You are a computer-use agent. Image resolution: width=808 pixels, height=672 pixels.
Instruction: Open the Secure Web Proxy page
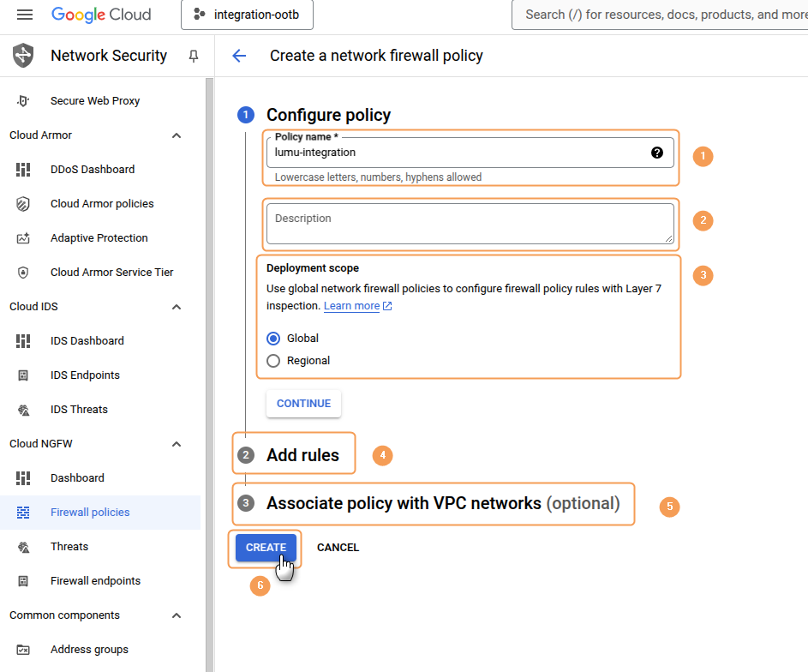coord(94,101)
